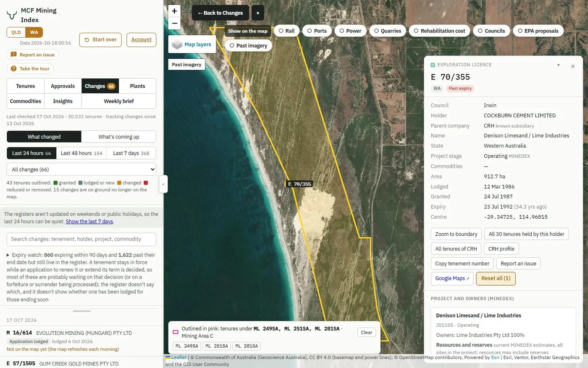Turn on the Past imagery option
This screenshot has height=368, width=588.
point(248,45)
